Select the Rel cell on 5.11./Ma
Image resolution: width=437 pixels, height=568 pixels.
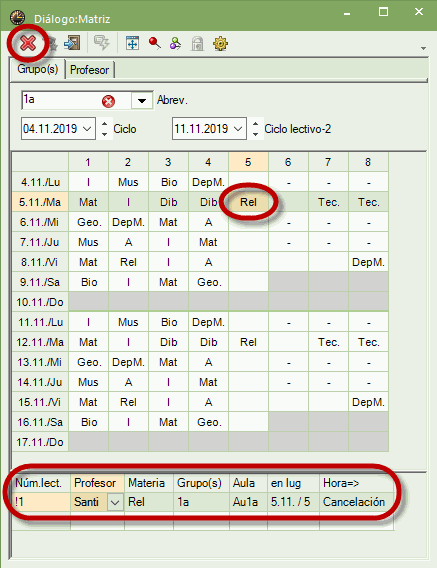(249, 202)
